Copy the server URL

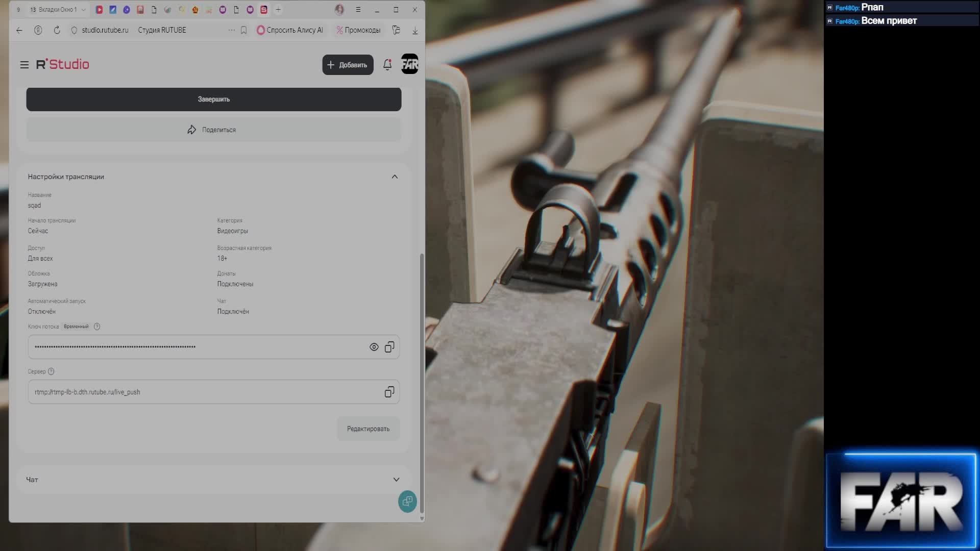click(389, 392)
